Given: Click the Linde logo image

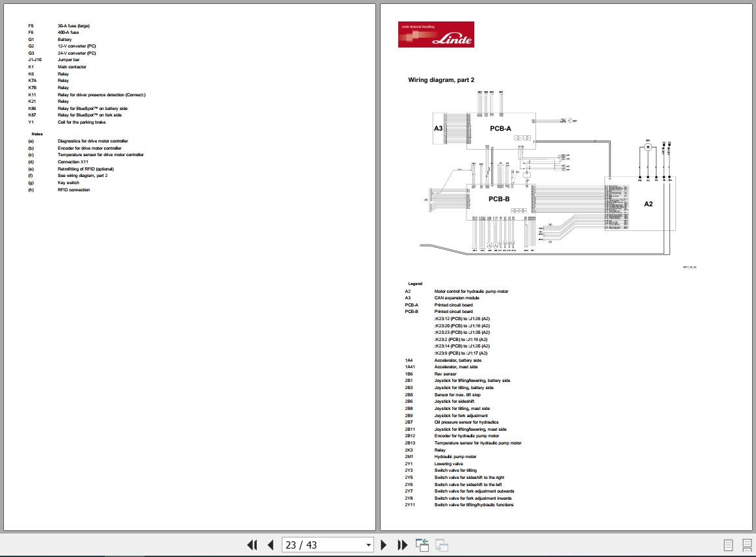Looking at the screenshot, I should 436,34.
